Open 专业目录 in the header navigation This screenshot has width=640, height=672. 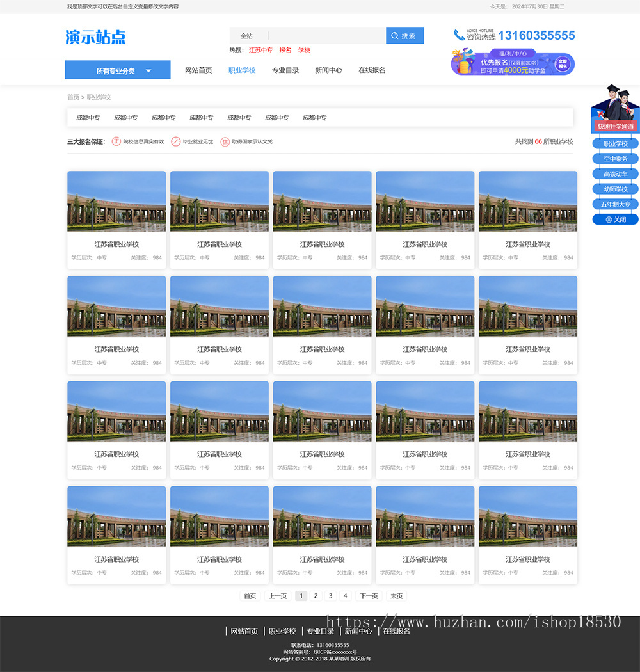pyautogui.click(x=285, y=70)
